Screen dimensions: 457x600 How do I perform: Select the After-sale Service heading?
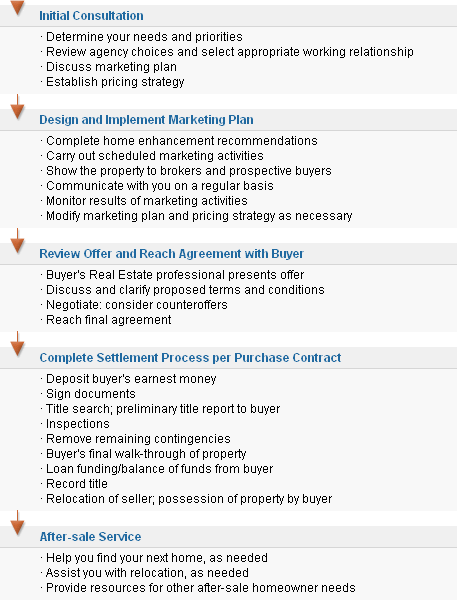point(90,537)
